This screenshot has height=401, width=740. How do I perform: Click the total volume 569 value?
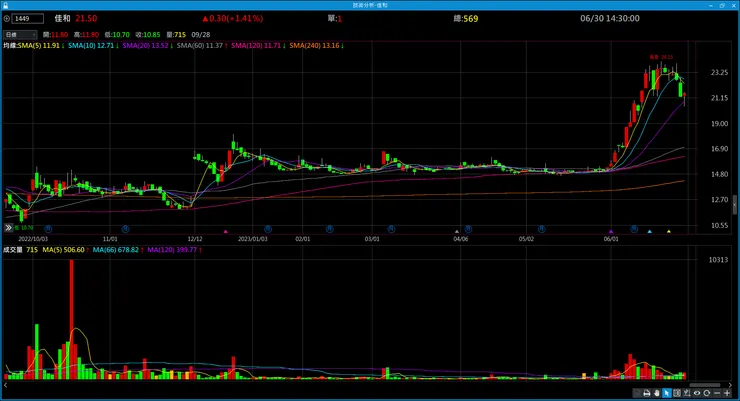point(471,19)
